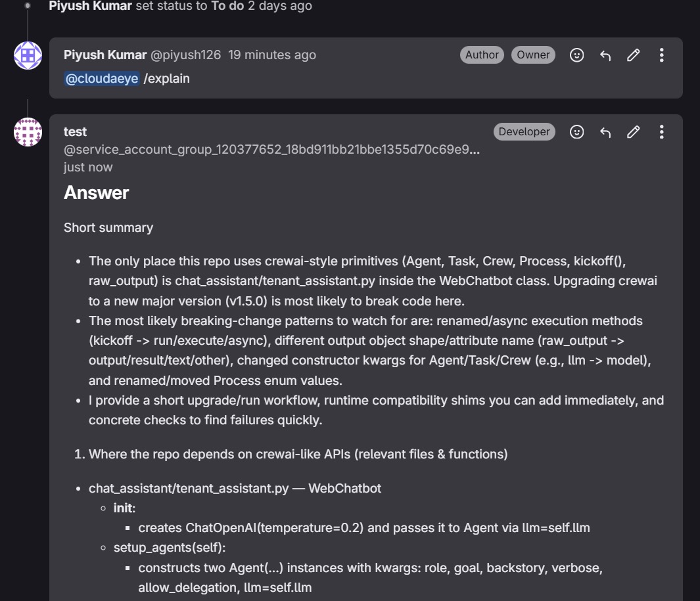
Task: Edit Piyush Kumar's comment with pencil icon
Action: [634, 55]
